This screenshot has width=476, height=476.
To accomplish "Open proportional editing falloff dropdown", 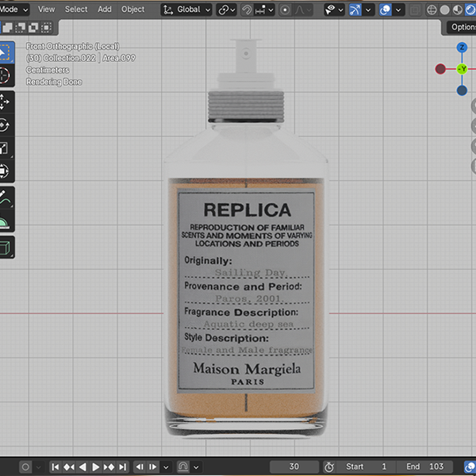I will click(x=303, y=10).
